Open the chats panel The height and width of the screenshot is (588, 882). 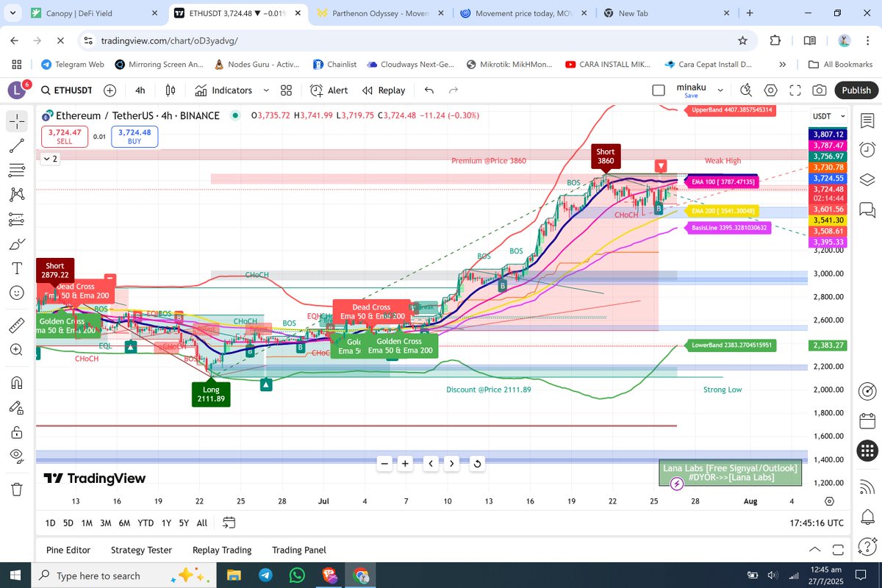click(x=867, y=209)
